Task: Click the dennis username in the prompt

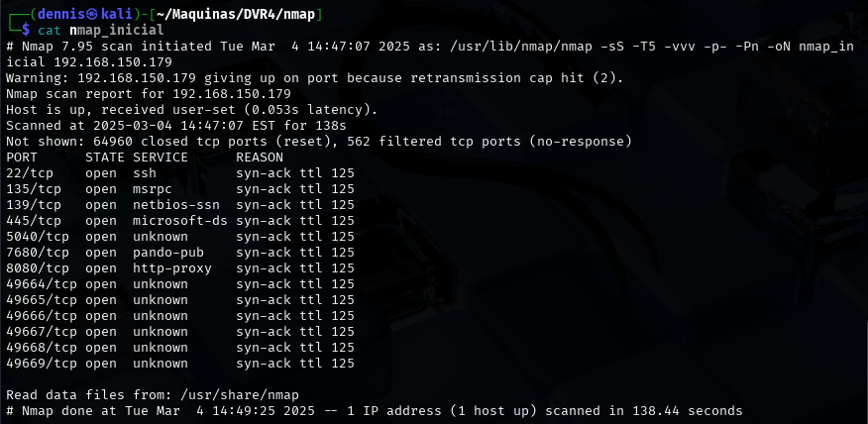Action: 54,13
